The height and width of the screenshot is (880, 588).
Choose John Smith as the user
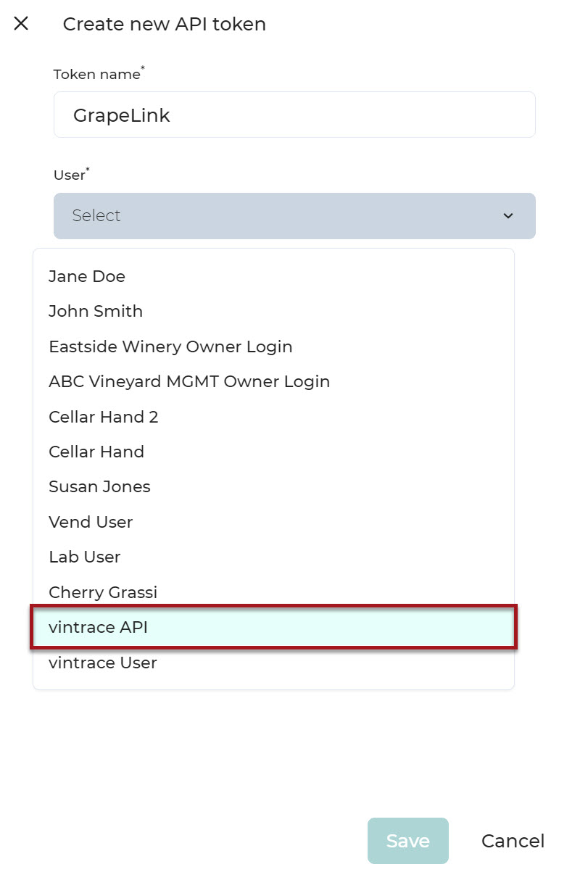(x=273, y=311)
